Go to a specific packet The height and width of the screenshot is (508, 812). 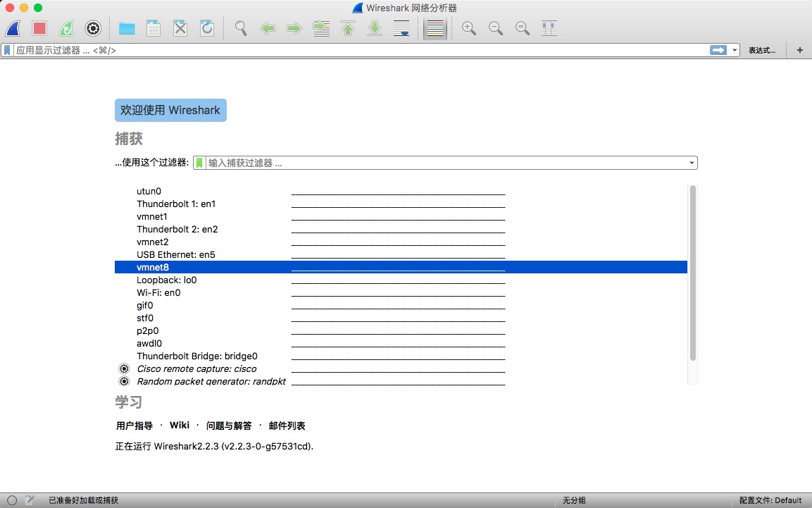click(322, 28)
